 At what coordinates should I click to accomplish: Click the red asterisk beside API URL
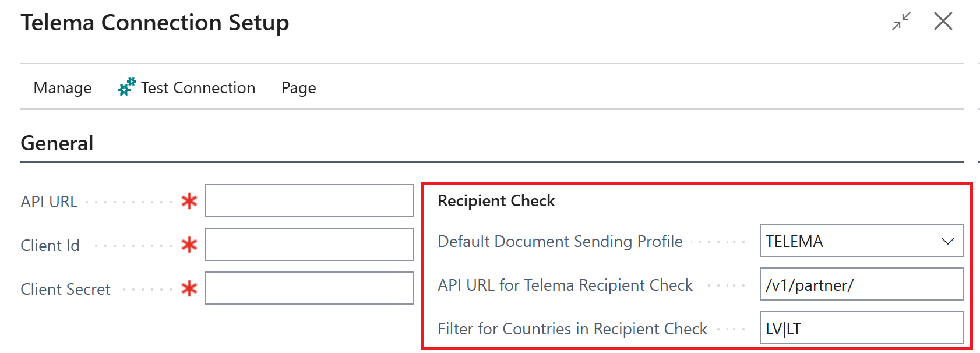point(189,202)
